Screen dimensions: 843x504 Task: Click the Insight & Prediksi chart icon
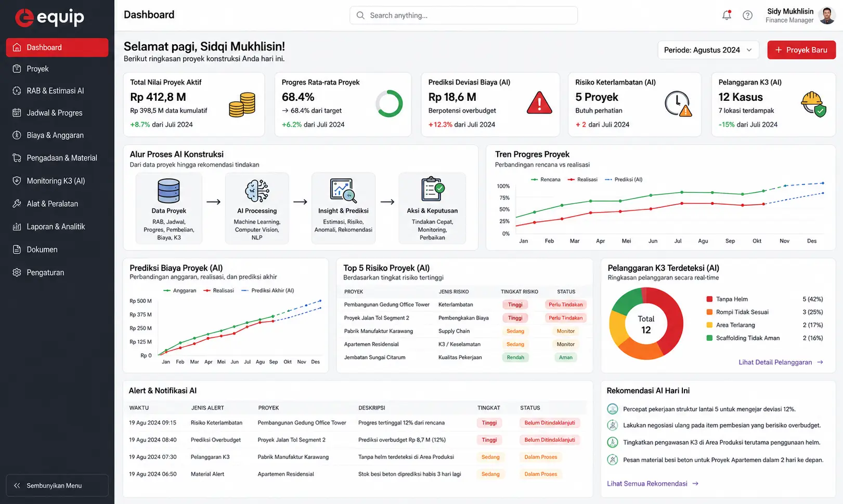pos(343,191)
